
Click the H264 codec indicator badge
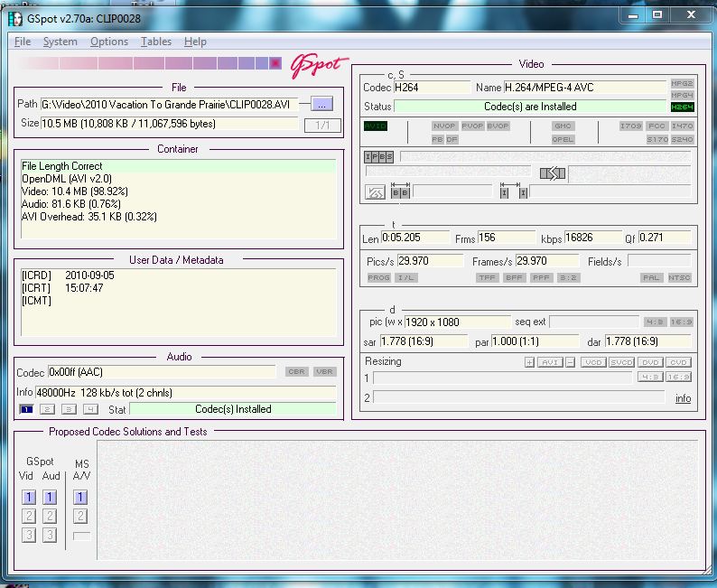pyautogui.click(x=682, y=107)
